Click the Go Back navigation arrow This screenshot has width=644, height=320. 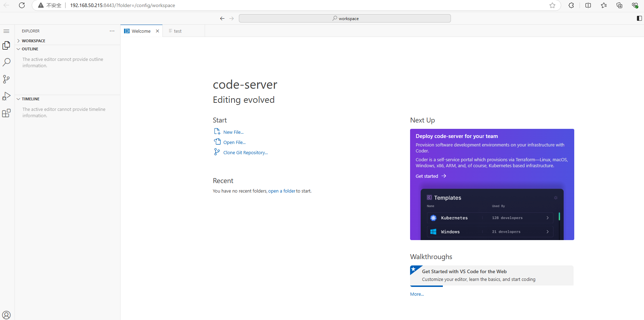[222, 18]
